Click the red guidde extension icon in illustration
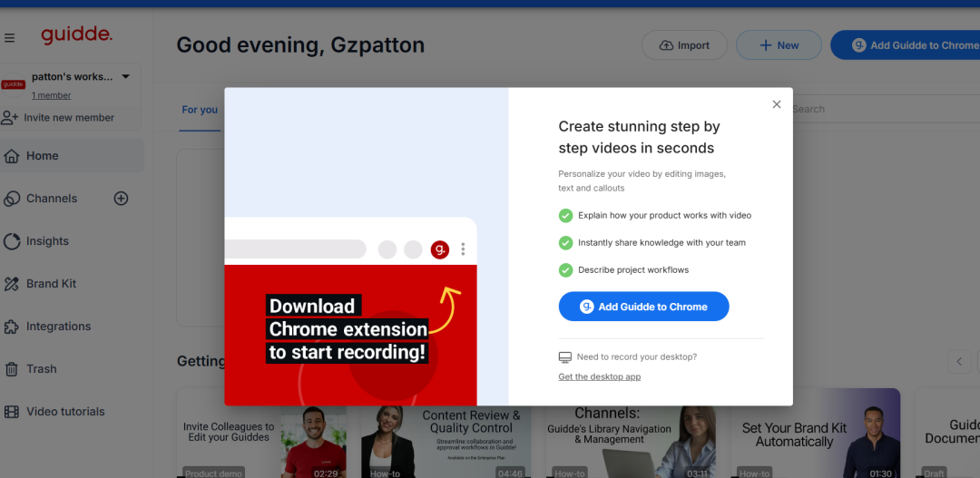Image resolution: width=980 pixels, height=478 pixels. click(x=440, y=249)
